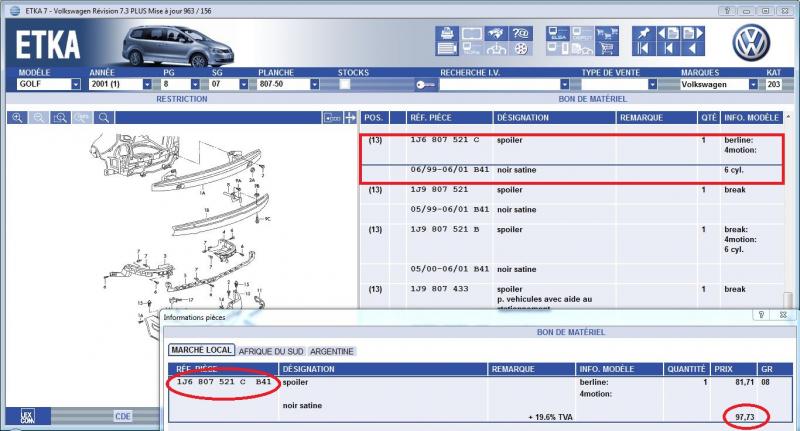Click 1J6 807 521 C B41 in the popup
This screenshot has height=431, width=800.
tap(223, 382)
